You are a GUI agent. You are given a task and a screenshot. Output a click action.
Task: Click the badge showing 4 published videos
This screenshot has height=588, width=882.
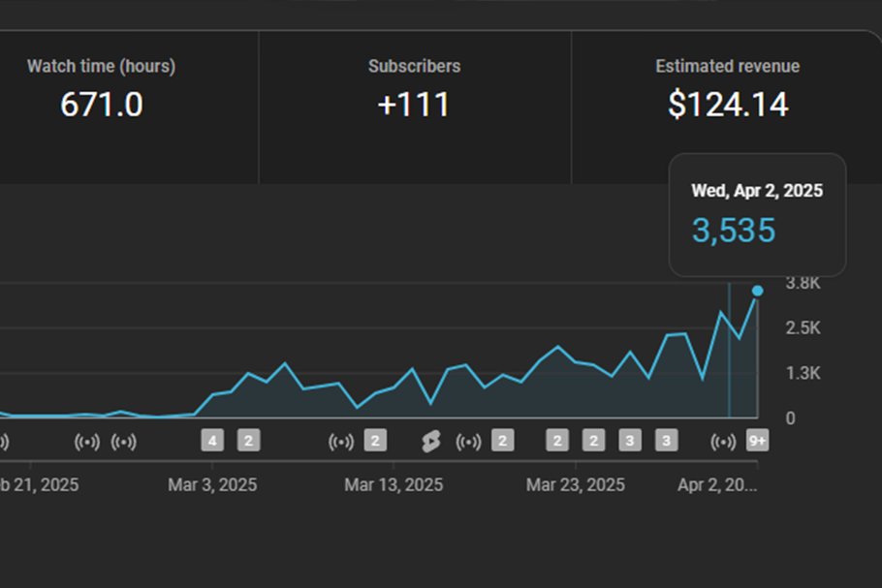point(212,442)
